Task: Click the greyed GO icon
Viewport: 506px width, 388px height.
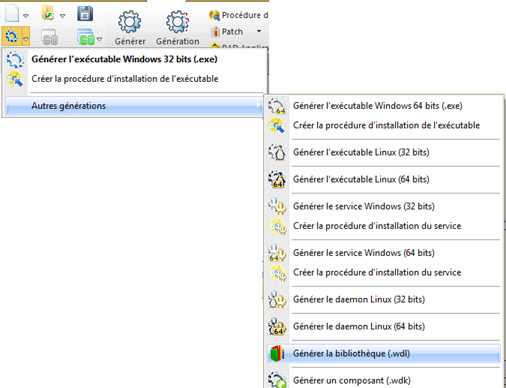Action: (x=50, y=37)
